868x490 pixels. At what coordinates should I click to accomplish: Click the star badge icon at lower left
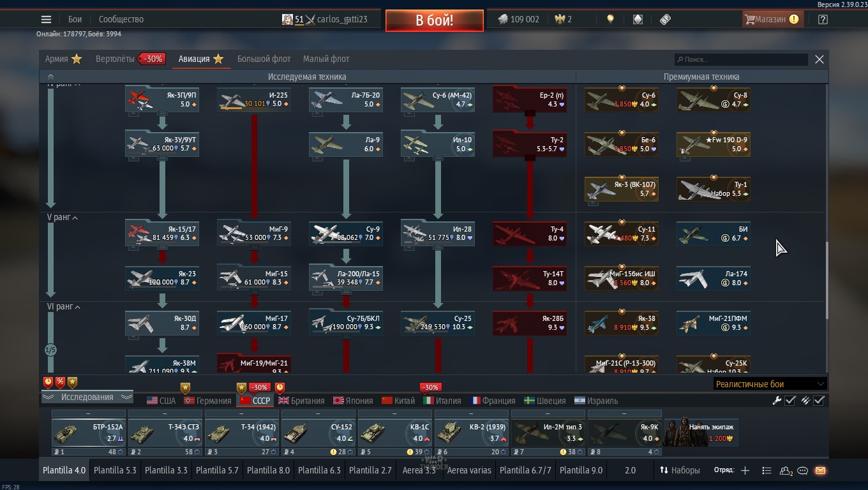[x=72, y=382]
